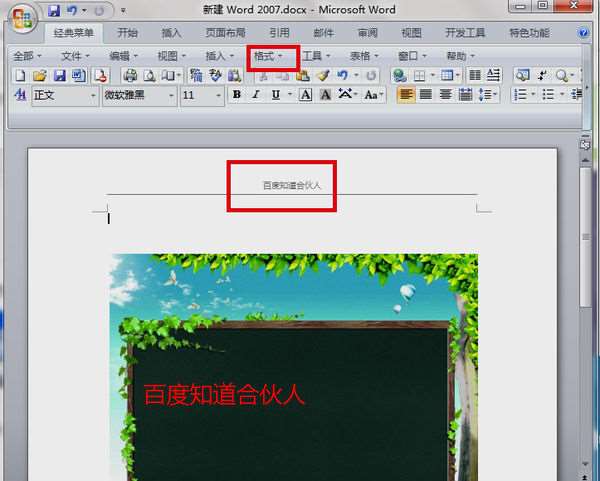Switch to 页面布局 ribbon tab
This screenshot has height=481, width=600.
pyautogui.click(x=225, y=33)
